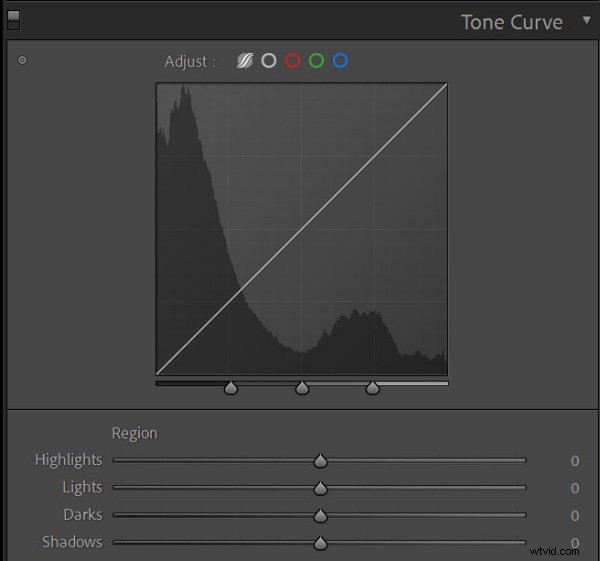Activate the targeted adjustment tool icon
Screen dimensions: 600x561
pyautogui.click(x=22, y=60)
